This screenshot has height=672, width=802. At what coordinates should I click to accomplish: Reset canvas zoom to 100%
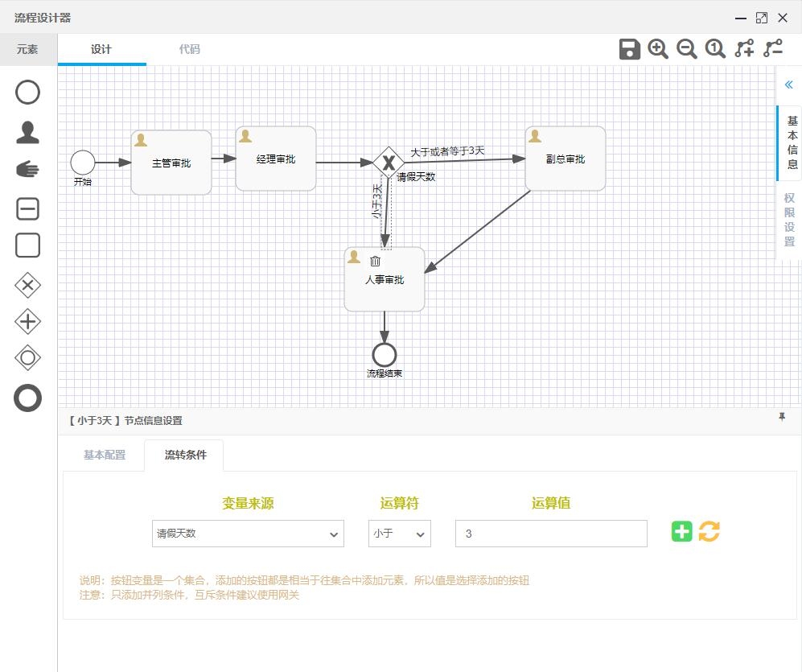coord(714,48)
